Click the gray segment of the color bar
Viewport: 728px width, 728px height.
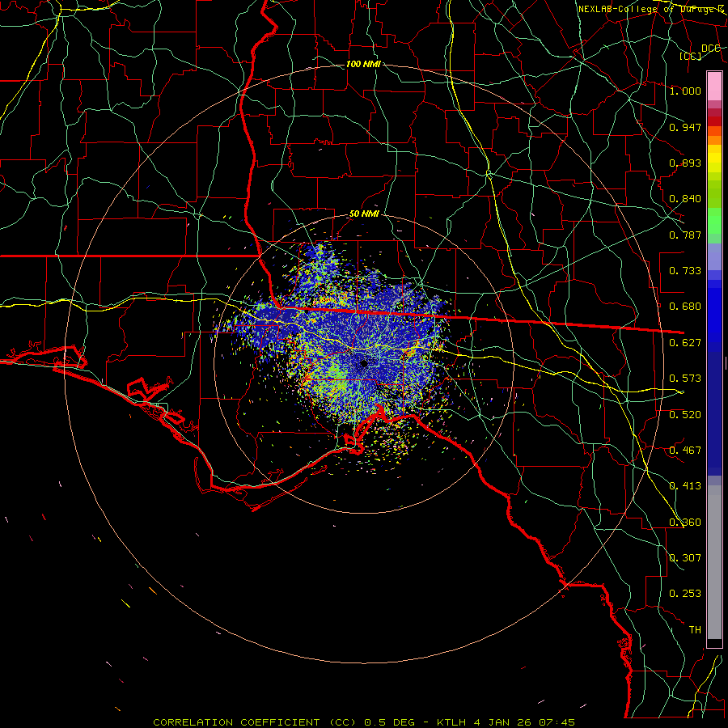[714, 562]
